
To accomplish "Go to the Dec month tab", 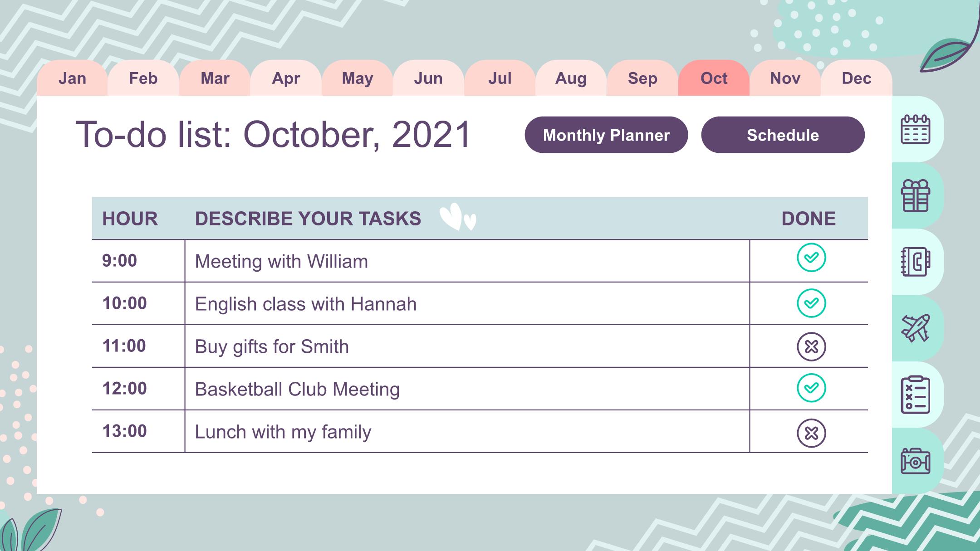I will pos(857,78).
